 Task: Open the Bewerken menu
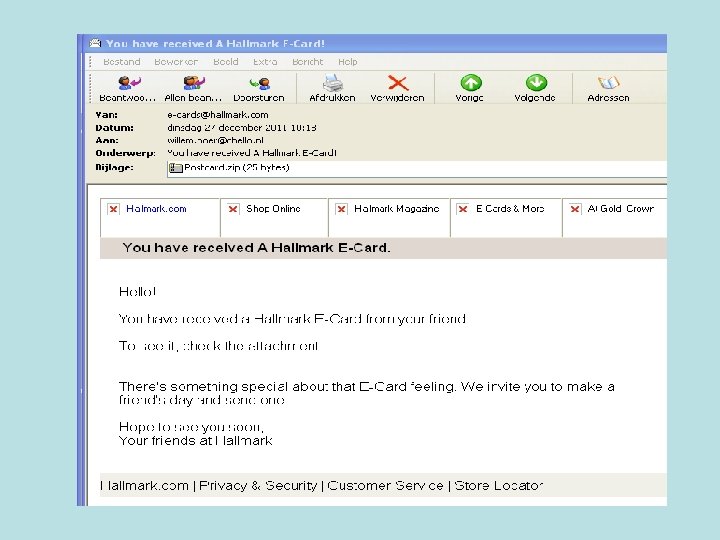point(176,62)
